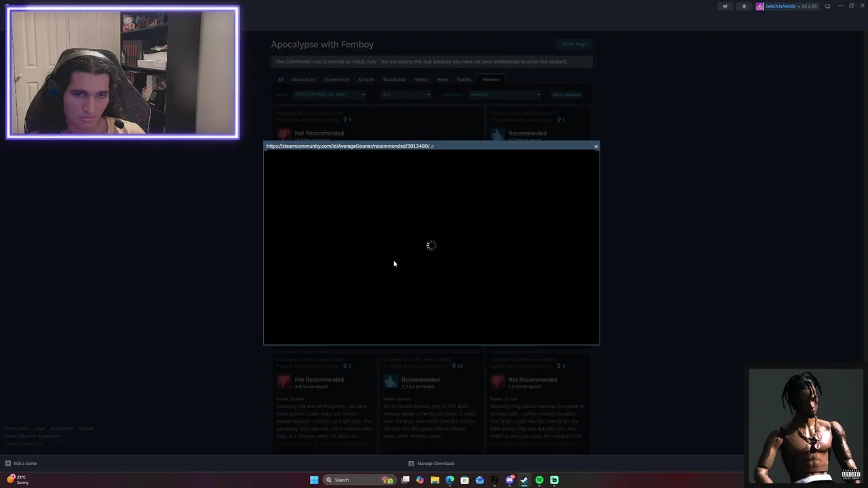The width and height of the screenshot is (868, 488).
Task: Open Manage Downloads in Steam footer
Action: coord(431,464)
